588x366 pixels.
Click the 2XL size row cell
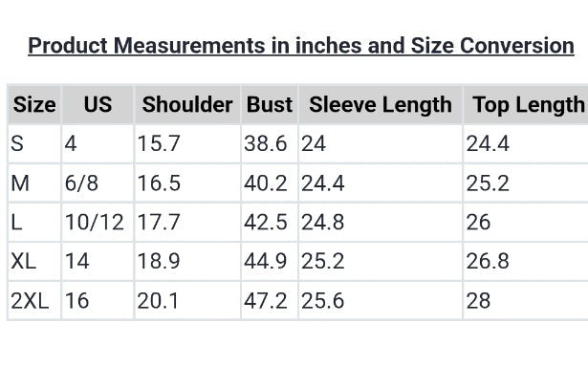[34, 301]
